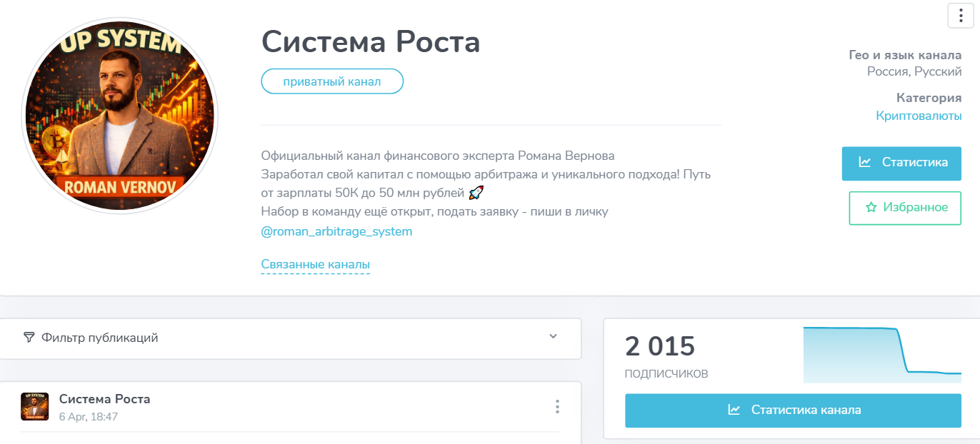Open the post's three-dot menu
The height and width of the screenshot is (444, 980).
click(557, 407)
